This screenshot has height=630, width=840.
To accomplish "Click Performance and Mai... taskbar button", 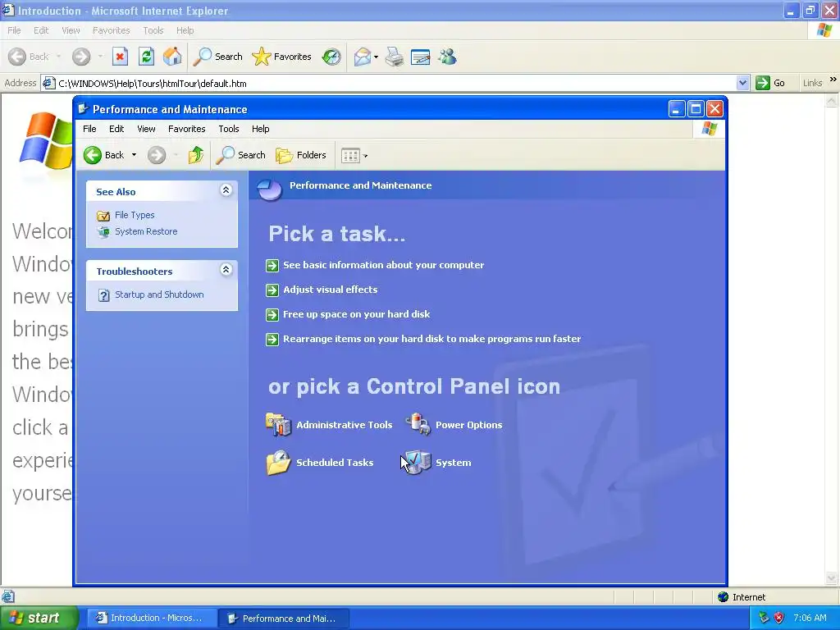I will [x=283, y=619].
